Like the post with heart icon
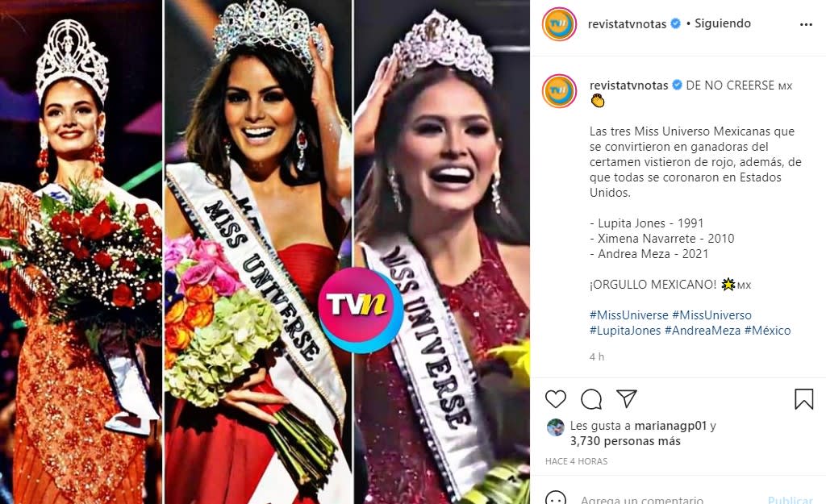The image size is (826, 504). (555, 399)
